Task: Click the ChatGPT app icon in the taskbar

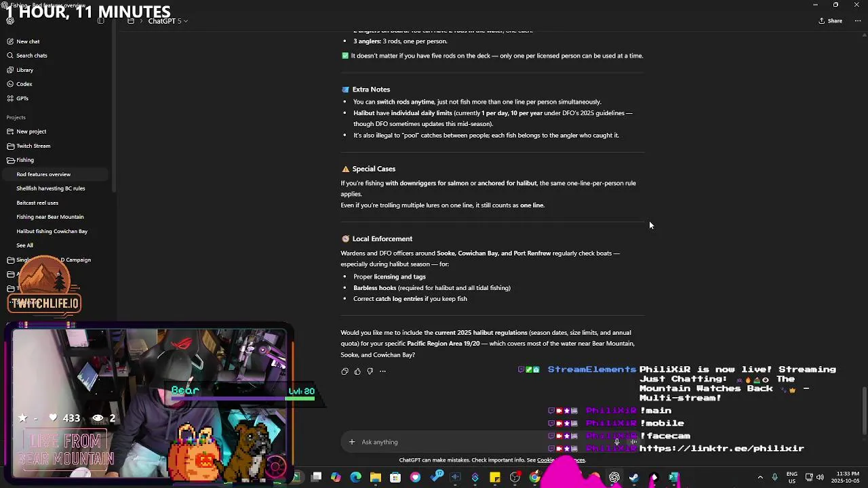Action: pos(614,478)
